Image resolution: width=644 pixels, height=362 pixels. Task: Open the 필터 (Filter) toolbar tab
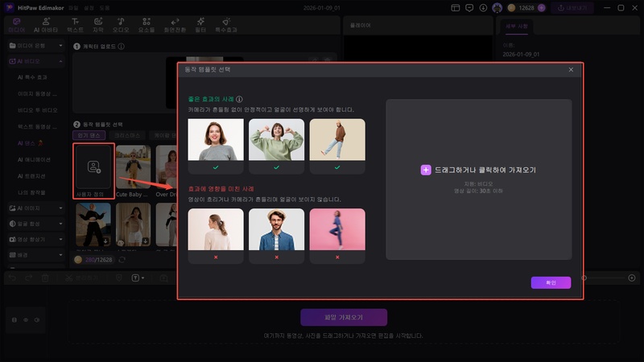200,26
